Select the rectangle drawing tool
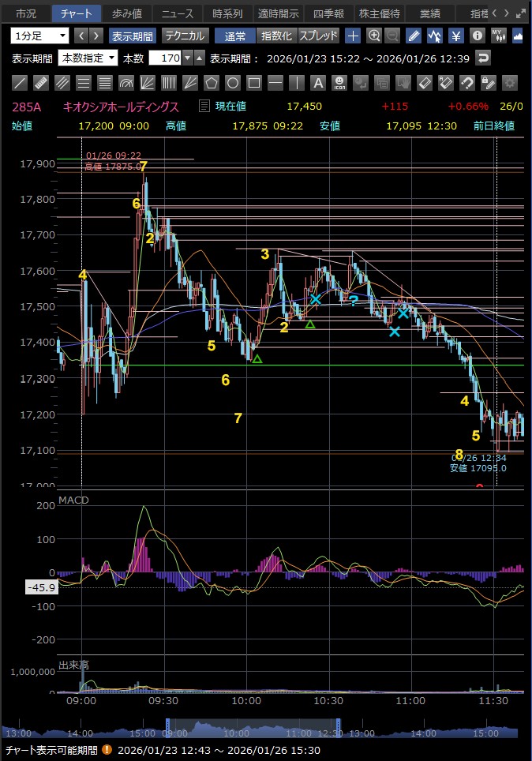 254,83
